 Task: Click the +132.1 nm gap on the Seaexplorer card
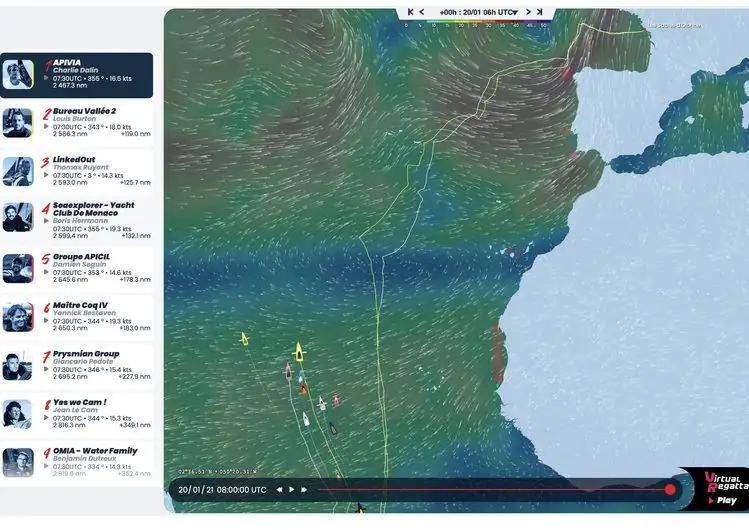click(x=136, y=236)
